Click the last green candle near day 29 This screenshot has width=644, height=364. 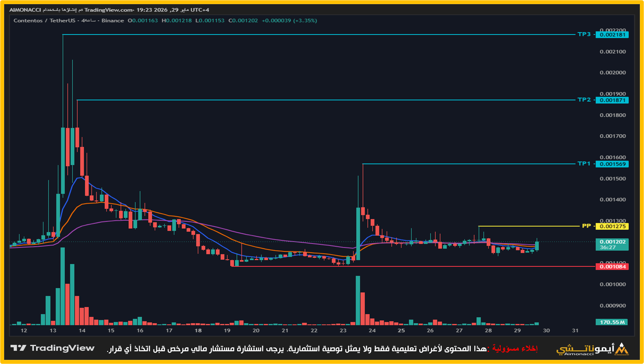click(x=537, y=245)
